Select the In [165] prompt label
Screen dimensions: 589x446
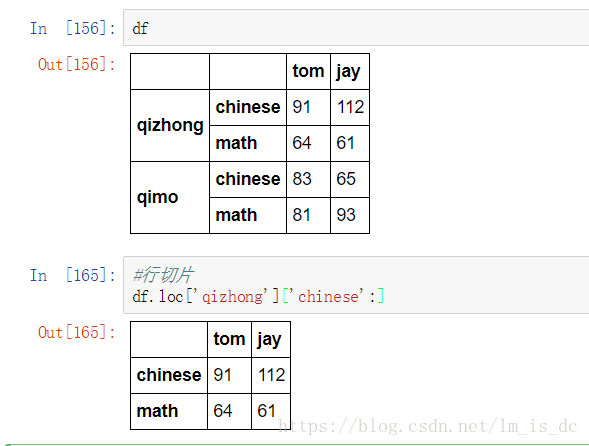pyautogui.click(x=73, y=275)
